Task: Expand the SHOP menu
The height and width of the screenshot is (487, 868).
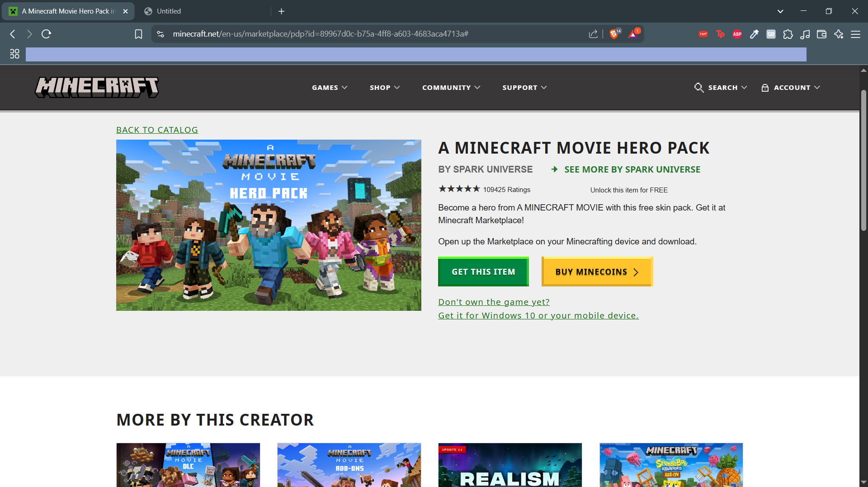Action: coord(385,88)
